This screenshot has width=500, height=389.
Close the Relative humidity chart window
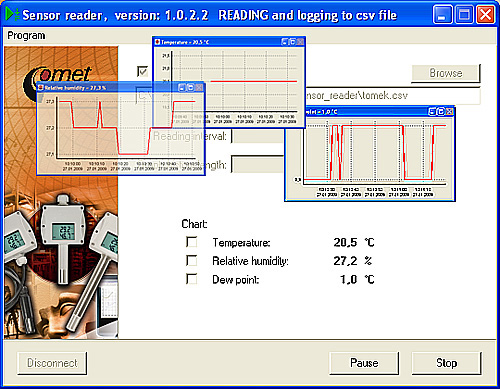coord(199,88)
